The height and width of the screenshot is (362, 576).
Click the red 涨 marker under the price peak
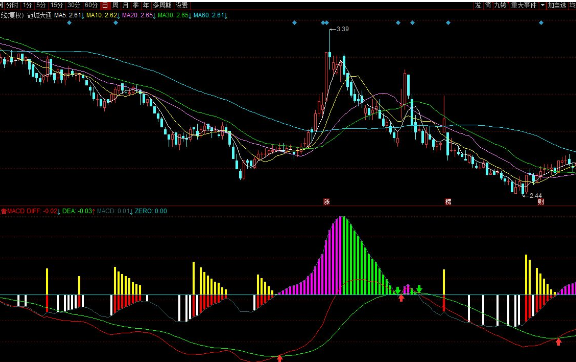pyautogui.click(x=326, y=202)
